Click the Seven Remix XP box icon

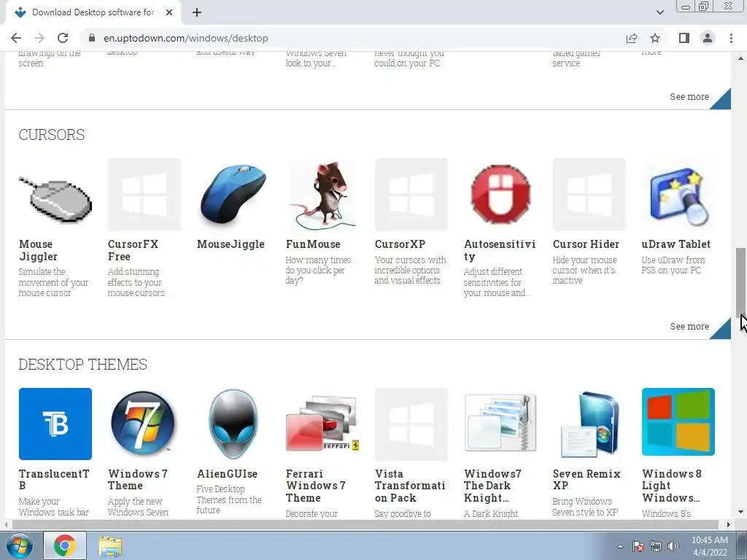point(589,424)
